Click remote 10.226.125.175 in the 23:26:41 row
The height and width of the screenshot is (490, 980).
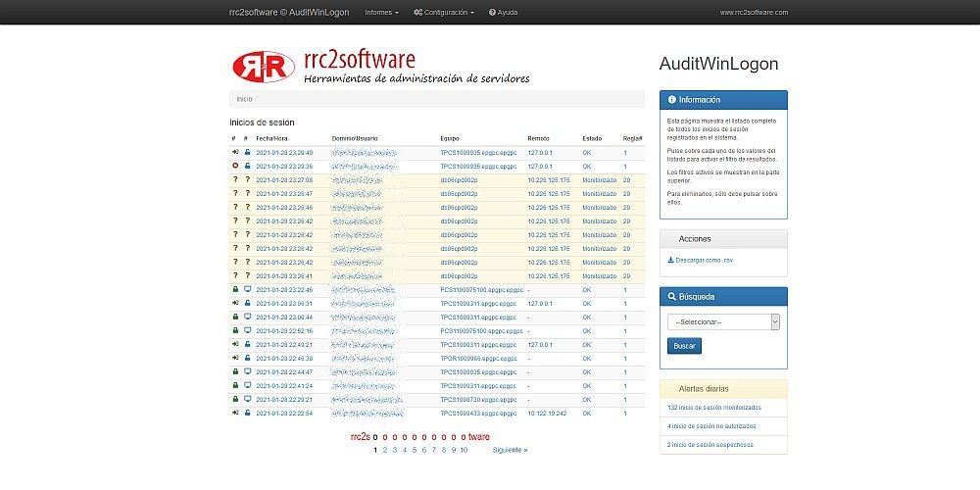pos(549,275)
